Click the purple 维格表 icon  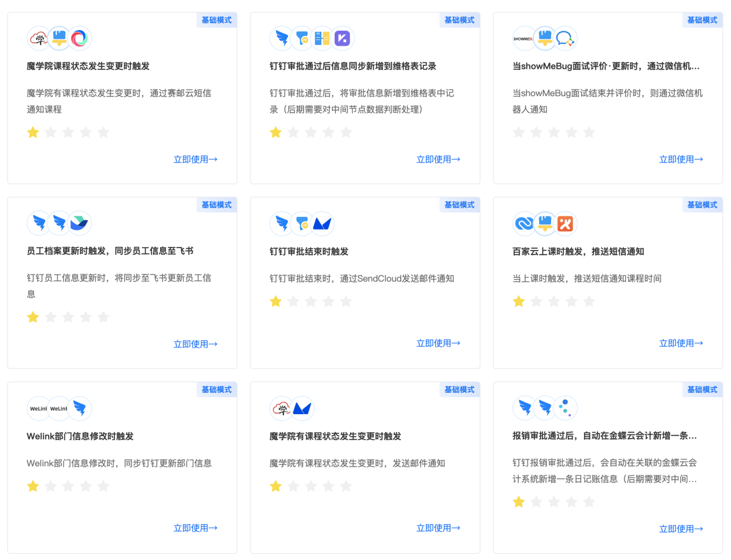click(x=342, y=39)
